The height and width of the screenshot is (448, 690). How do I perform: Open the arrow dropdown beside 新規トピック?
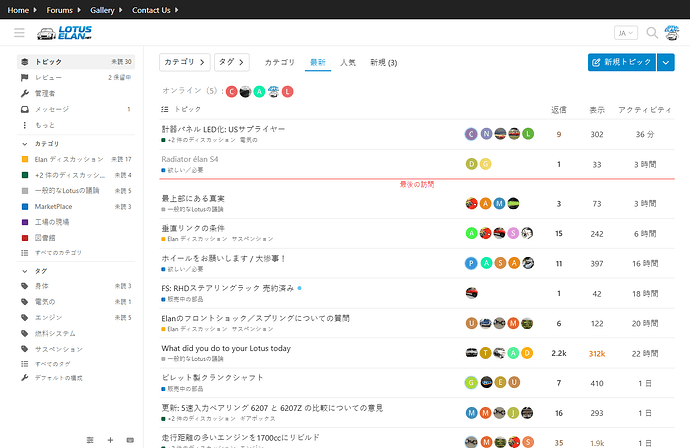point(666,62)
